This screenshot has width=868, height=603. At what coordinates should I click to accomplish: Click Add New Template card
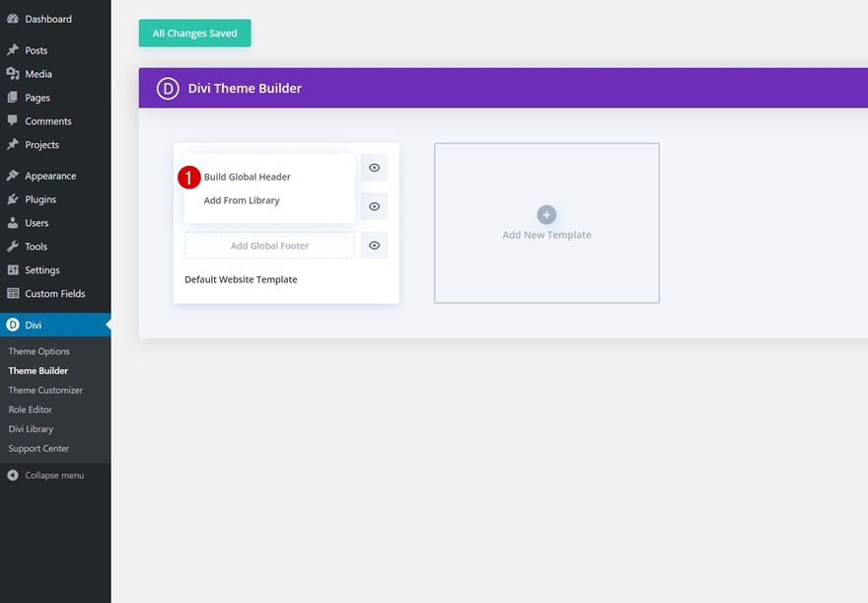click(x=546, y=223)
